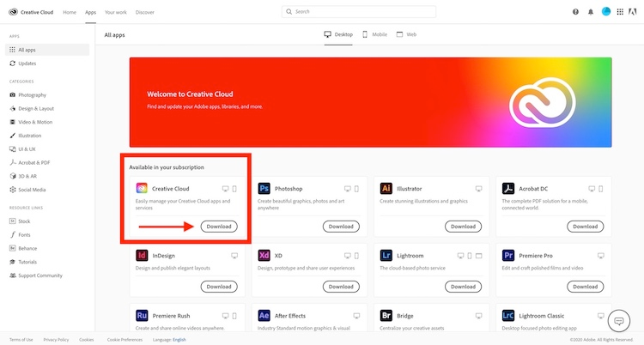Open the chat support bubble icon

click(x=618, y=321)
